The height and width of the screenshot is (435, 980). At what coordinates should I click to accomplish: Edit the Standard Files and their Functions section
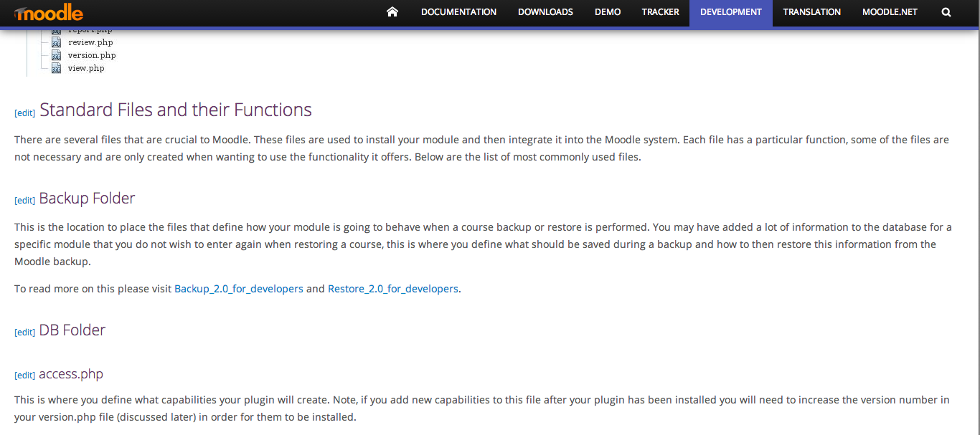click(x=25, y=113)
